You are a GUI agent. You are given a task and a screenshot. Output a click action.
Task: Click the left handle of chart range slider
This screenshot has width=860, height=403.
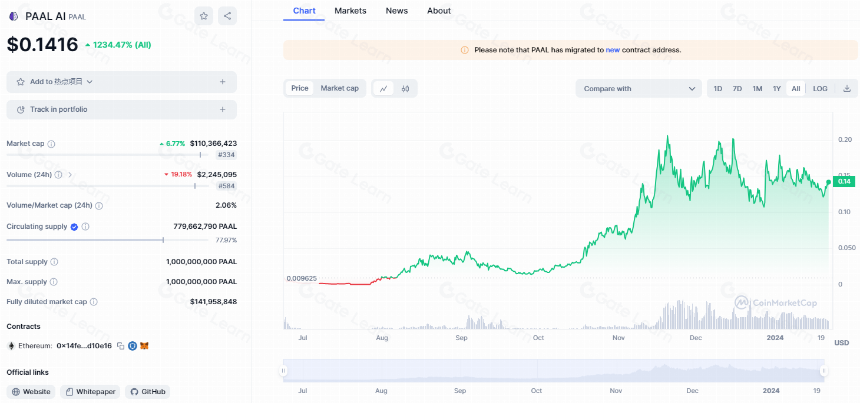click(284, 371)
